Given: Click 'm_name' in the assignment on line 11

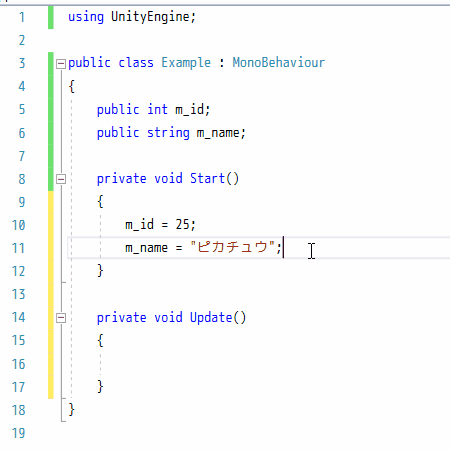Looking at the screenshot, I should click(x=146, y=248).
